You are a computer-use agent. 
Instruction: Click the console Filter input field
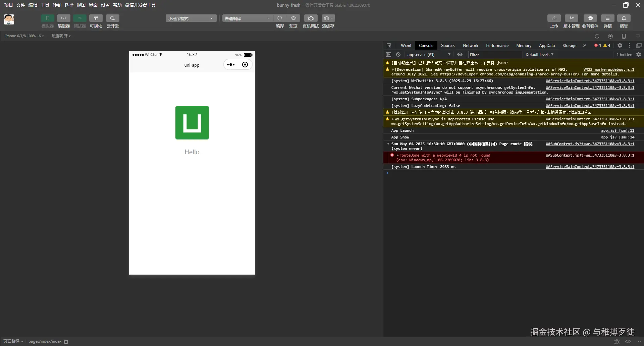point(495,55)
